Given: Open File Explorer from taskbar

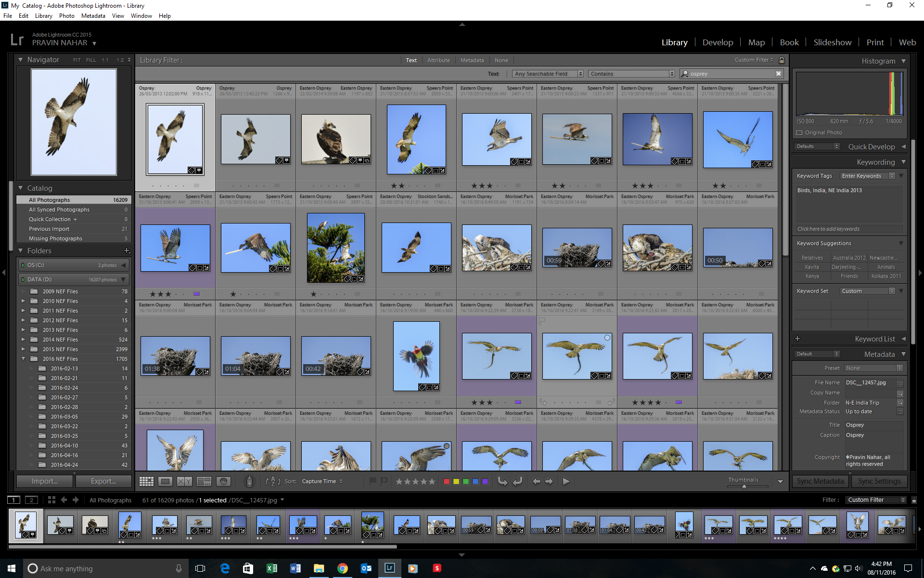Looking at the screenshot, I should click(x=319, y=568).
